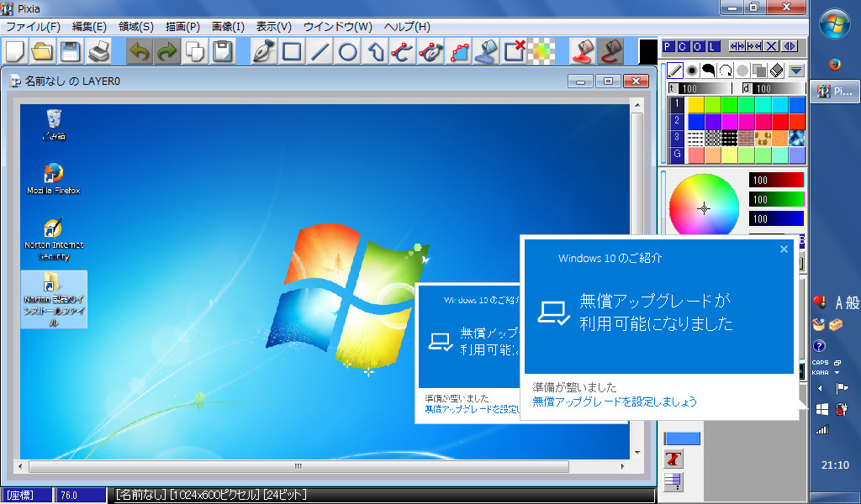The image size is (861, 504).
Task: Select the circle shape tool
Action: click(x=347, y=51)
